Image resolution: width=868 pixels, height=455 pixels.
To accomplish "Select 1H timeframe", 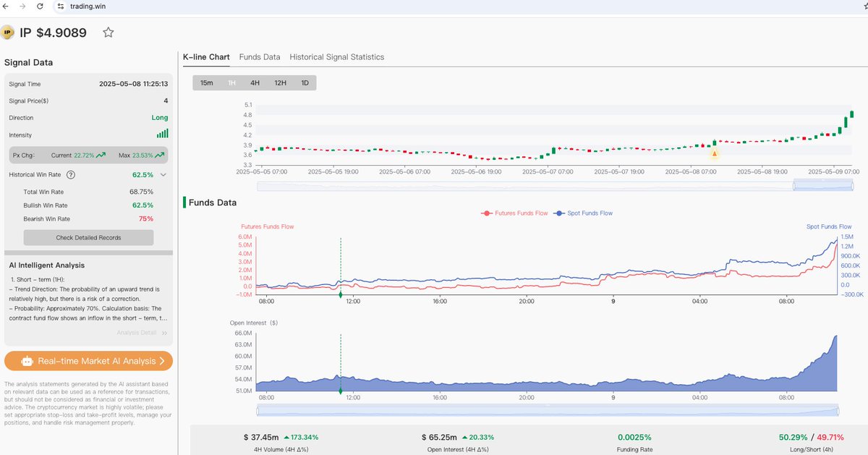I will (232, 83).
